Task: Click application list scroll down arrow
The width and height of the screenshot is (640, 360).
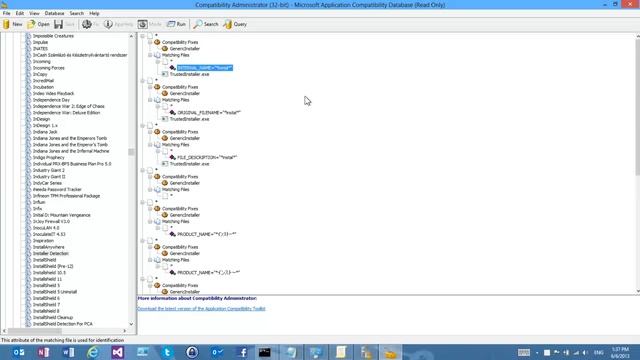Action: tap(131, 324)
